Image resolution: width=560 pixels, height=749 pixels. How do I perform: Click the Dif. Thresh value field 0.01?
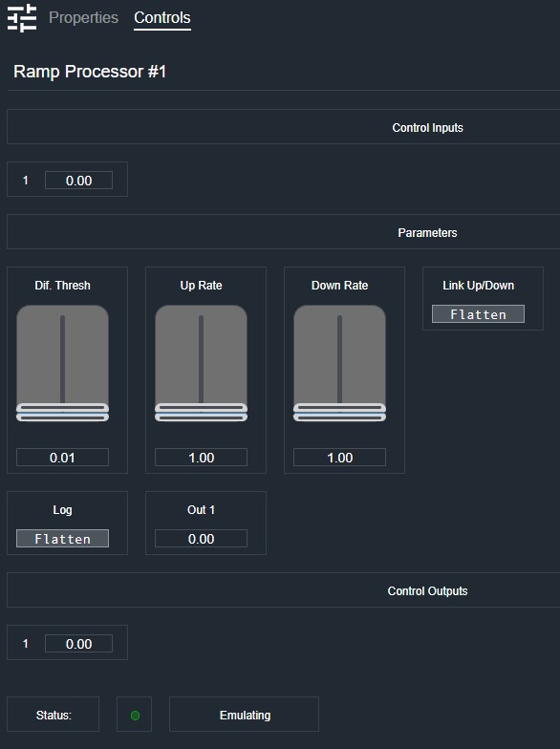tap(63, 458)
